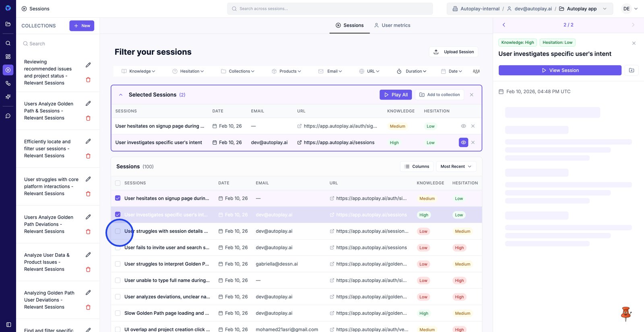Click the add-to-folder icon beside View Session
The image size is (644, 332).
tap(632, 70)
